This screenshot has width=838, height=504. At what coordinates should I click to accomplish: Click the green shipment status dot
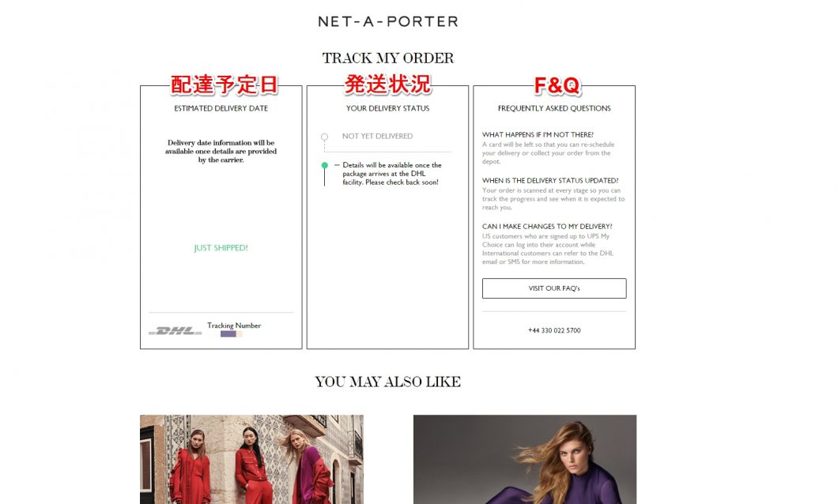point(324,166)
